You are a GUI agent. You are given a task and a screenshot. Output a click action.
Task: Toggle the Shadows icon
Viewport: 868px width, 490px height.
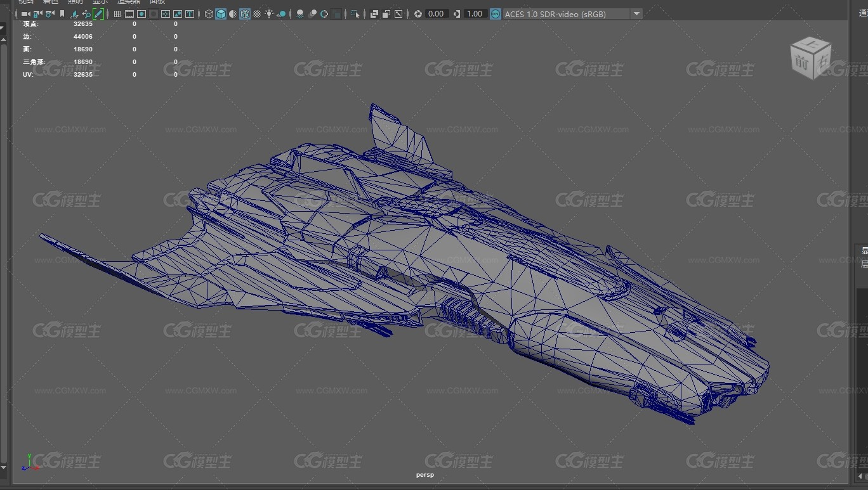pos(281,13)
